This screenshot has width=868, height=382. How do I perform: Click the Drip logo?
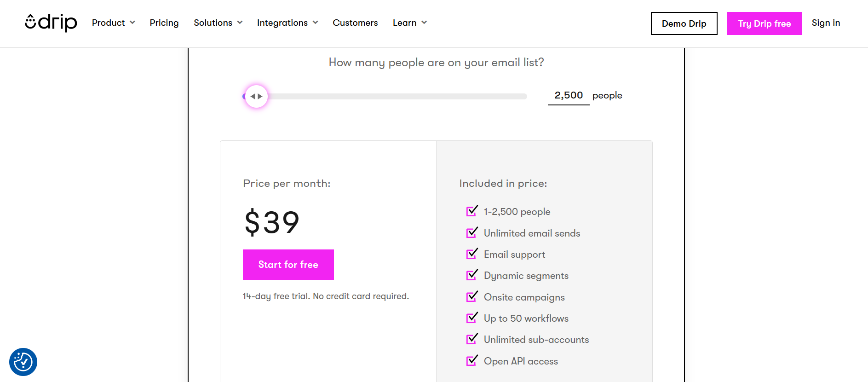51,22
